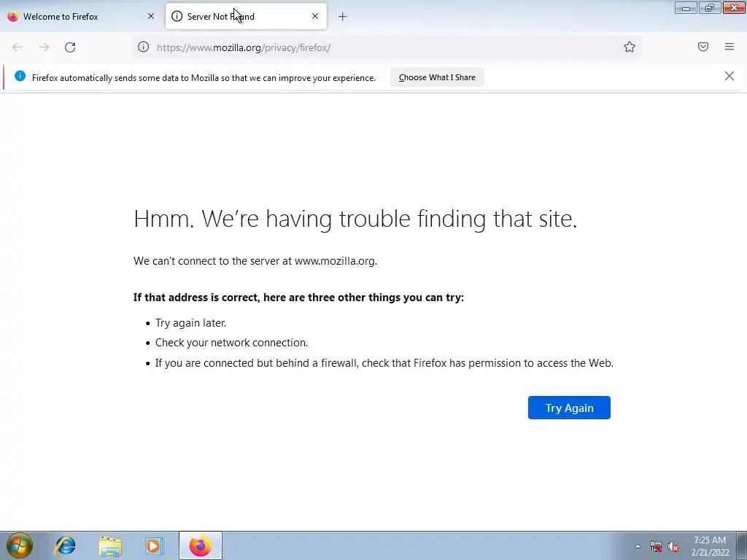
Task: Open the Windows Start menu
Action: 20,545
